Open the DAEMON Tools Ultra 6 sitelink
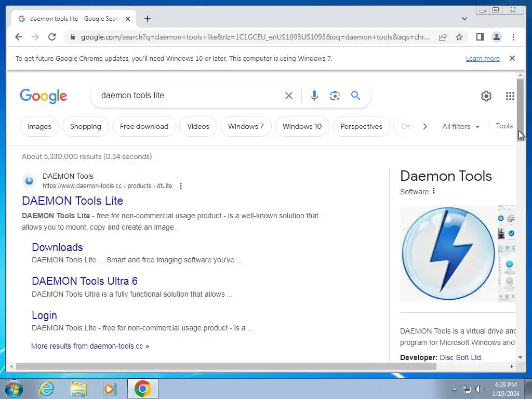The height and width of the screenshot is (399, 532). [85, 281]
